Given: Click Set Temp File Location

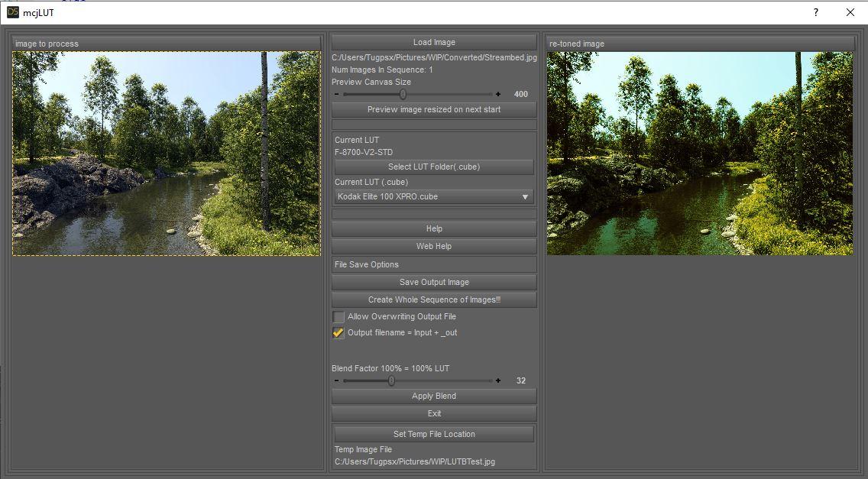Looking at the screenshot, I should pyautogui.click(x=434, y=434).
